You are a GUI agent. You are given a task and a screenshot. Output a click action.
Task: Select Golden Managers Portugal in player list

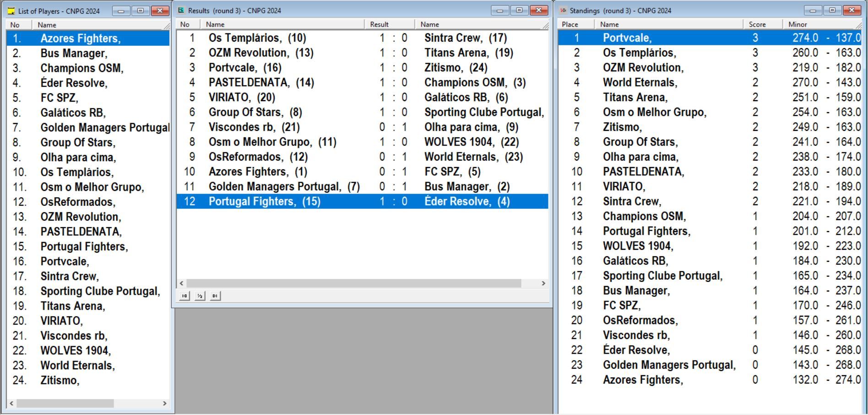point(88,128)
